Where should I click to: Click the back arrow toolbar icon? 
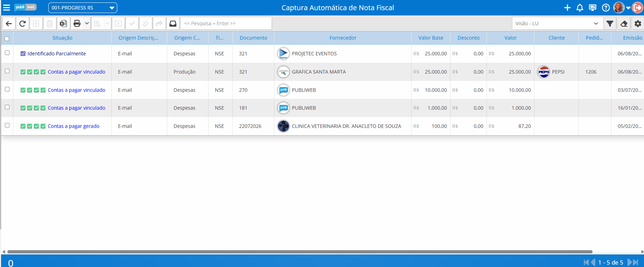[x=9, y=23]
